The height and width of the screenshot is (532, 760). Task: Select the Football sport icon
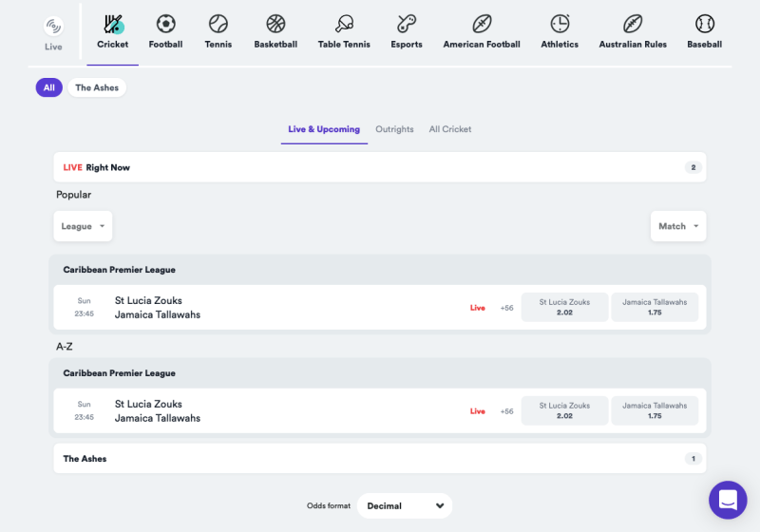pos(165,25)
